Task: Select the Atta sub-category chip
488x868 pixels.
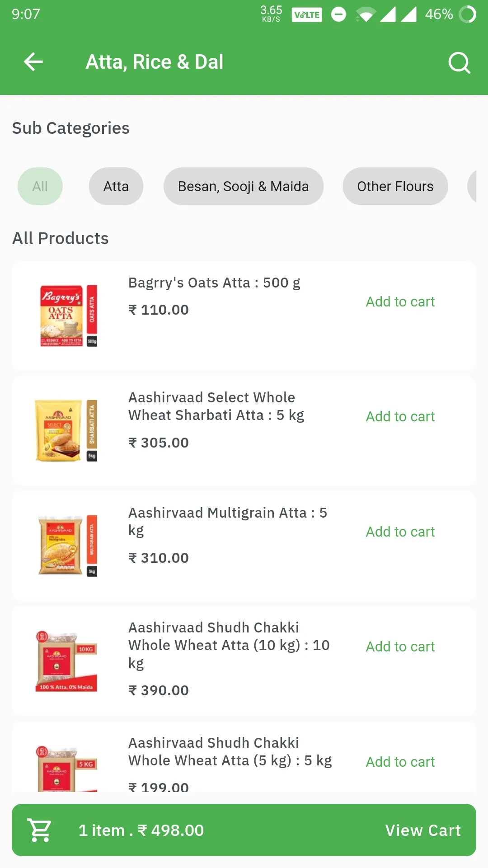Action: click(x=116, y=186)
